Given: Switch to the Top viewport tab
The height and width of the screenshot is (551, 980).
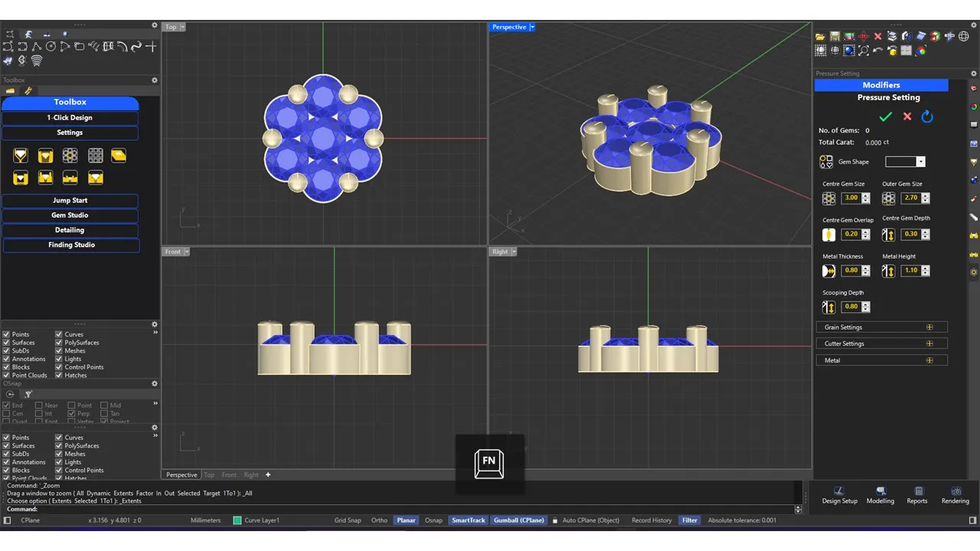Looking at the screenshot, I should pyautogui.click(x=209, y=475).
